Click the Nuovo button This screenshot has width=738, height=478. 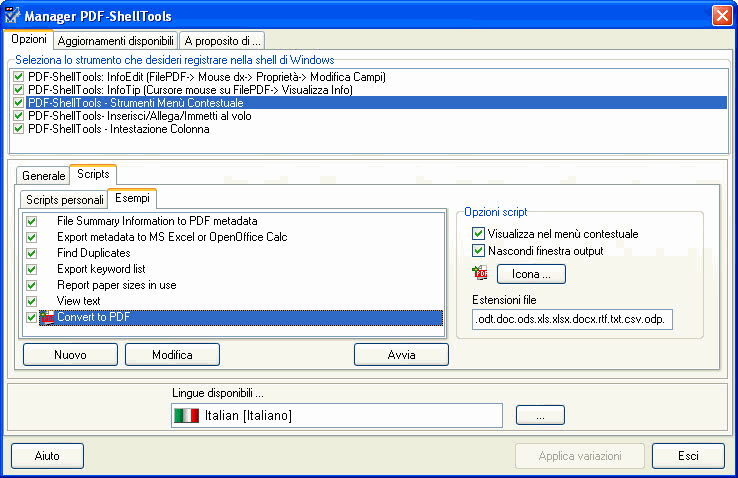(70, 354)
